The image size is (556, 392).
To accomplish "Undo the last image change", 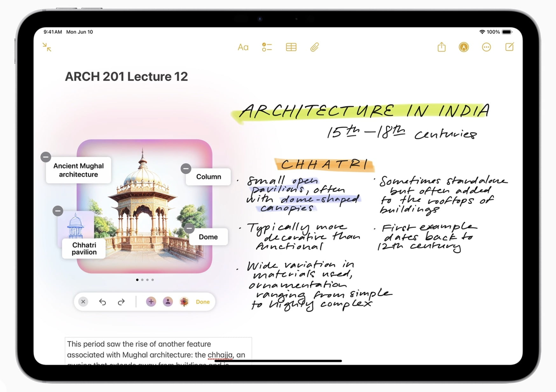I will point(102,301).
